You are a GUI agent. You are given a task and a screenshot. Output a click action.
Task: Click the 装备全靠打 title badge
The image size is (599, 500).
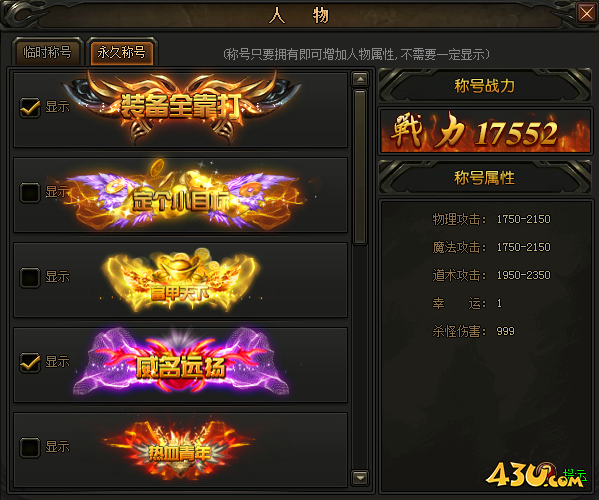point(180,107)
